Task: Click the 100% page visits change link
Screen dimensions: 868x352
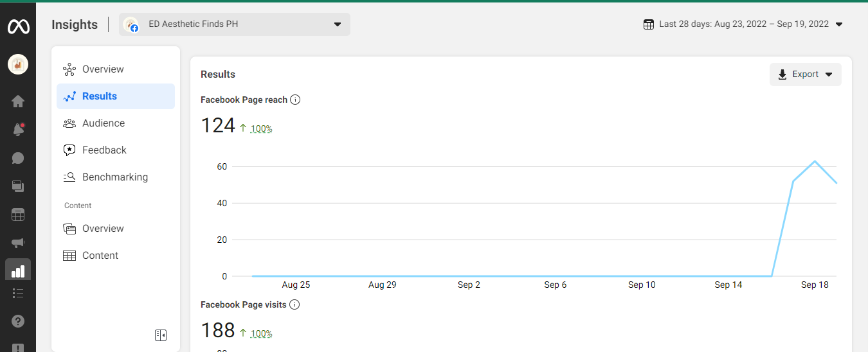Action: [x=261, y=333]
